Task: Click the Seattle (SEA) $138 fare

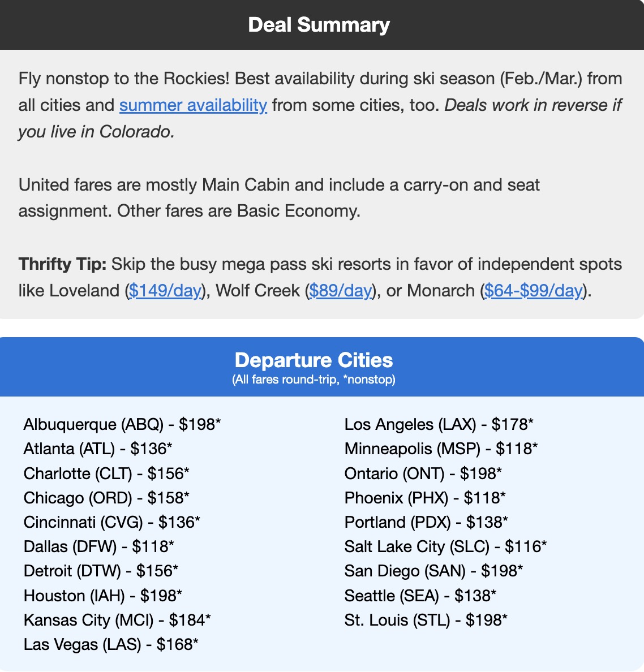Action: coord(420,596)
